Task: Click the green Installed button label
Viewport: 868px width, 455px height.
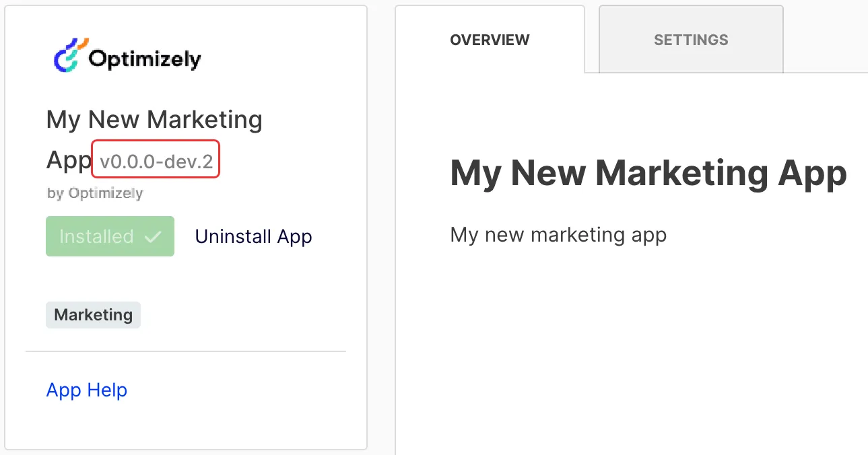Action: (96, 236)
